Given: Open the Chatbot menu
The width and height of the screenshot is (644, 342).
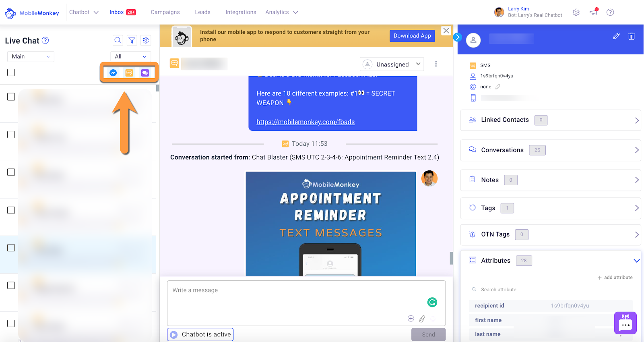Looking at the screenshot, I should coord(84,12).
